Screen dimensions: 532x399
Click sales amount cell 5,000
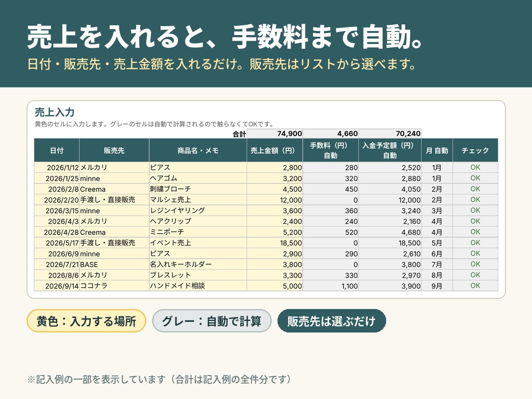pyautogui.click(x=275, y=286)
